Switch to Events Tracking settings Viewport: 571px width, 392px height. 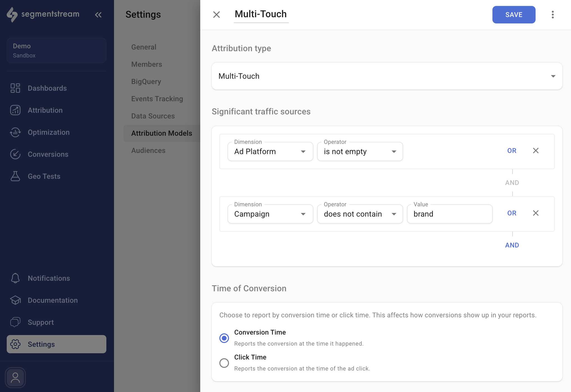pyautogui.click(x=157, y=99)
